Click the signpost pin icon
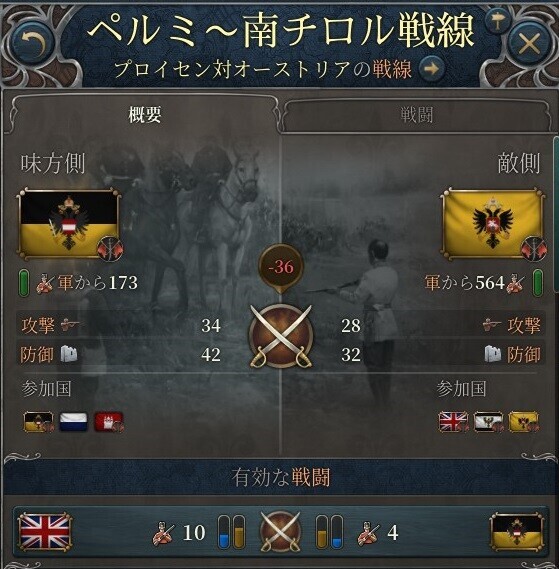Viewport: 559px width, 569px height. coord(498,22)
